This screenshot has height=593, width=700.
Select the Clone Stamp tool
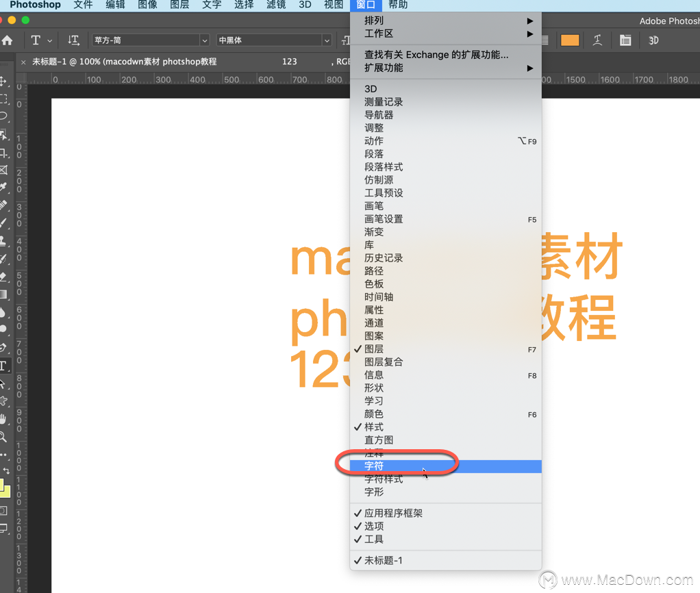(3, 241)
